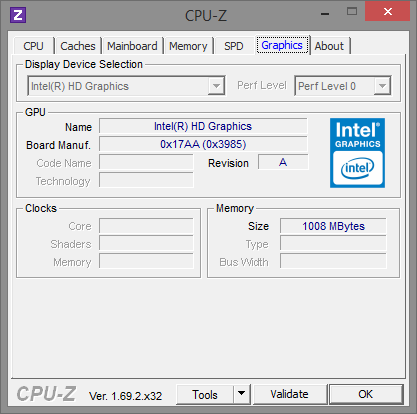Click the GPU Name field
Image resolution: width=417 pixels, height=414 pixels.
[x=203, y=126]
